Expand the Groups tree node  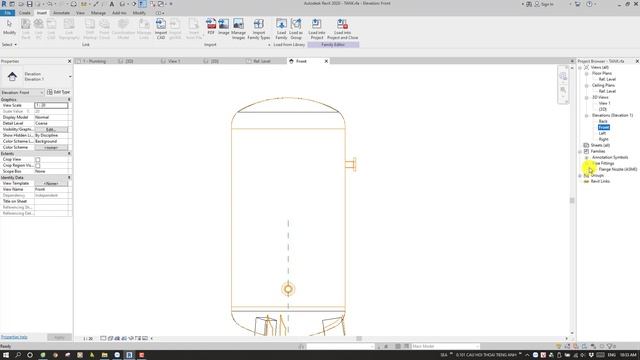tap(580, 176)
